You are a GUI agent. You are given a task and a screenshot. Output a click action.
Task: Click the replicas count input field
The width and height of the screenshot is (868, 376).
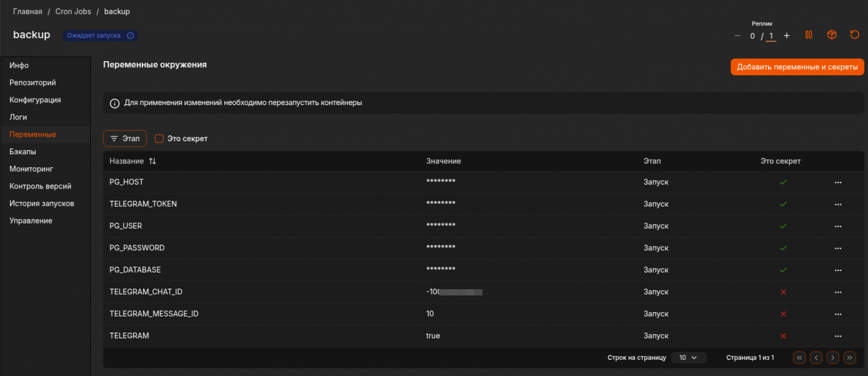[771, 36]
